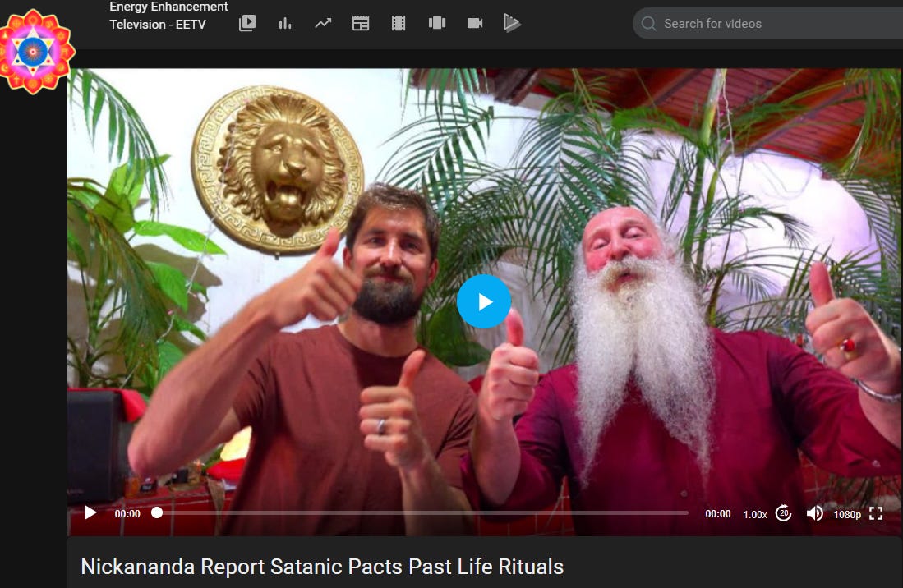
Task: Open the 1.00x playback speed menu
Action: pyautogui.click(x=755, y=514)
